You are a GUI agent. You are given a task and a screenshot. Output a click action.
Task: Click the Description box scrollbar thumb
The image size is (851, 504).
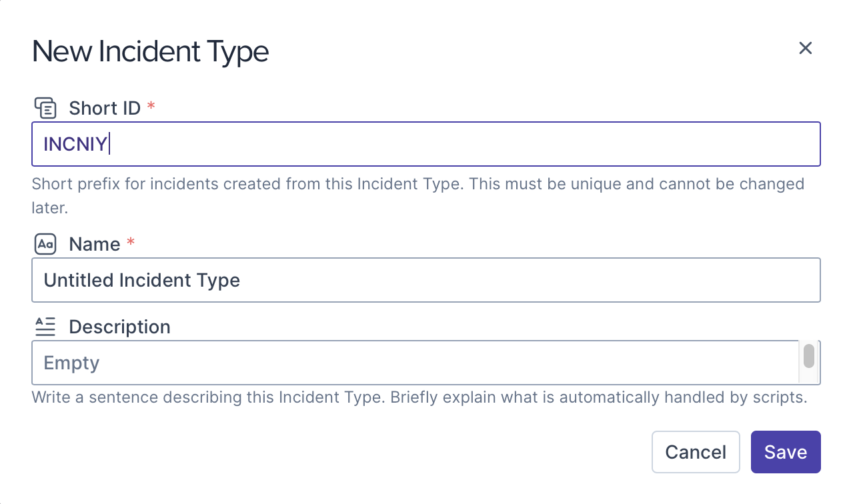tap(808, 356)
